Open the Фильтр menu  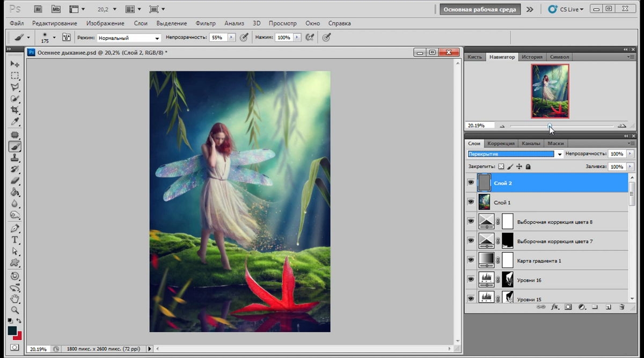pos(206,24)
